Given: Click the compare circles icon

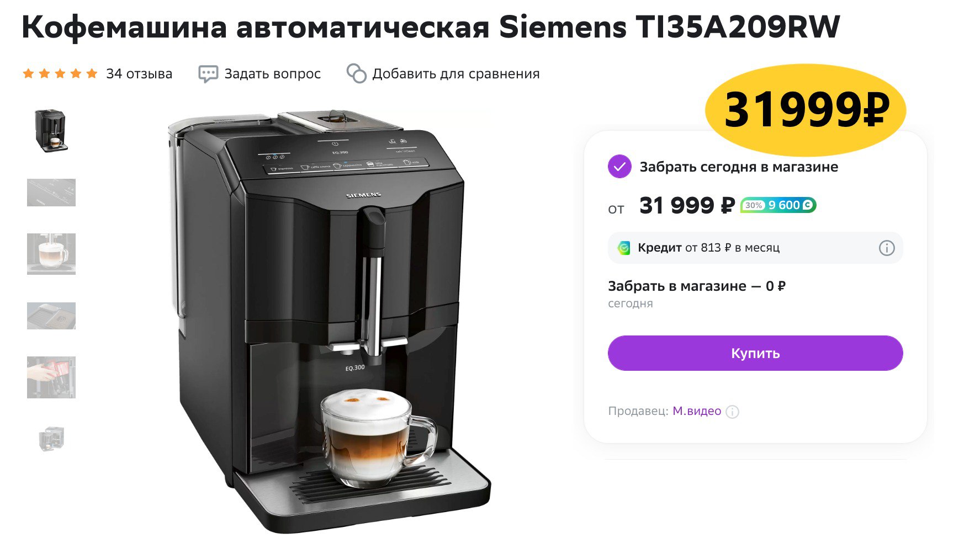Looking at the screenshot, I should click(x=357, y=74).
